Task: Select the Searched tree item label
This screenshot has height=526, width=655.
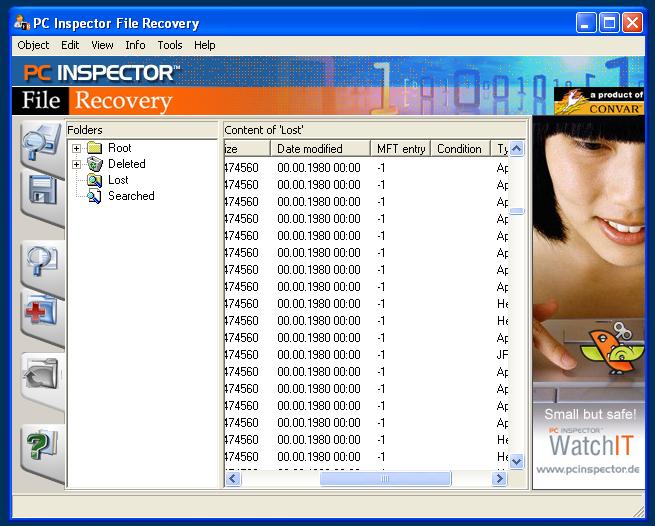Action: [131, 196]
